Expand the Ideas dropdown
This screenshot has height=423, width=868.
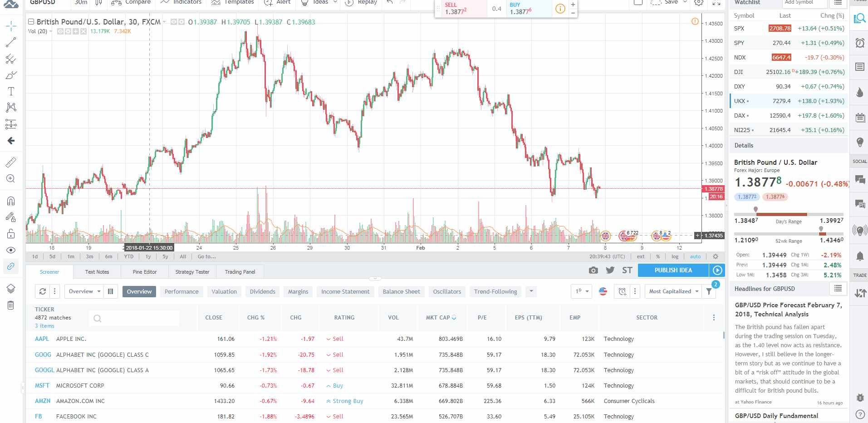319,2
